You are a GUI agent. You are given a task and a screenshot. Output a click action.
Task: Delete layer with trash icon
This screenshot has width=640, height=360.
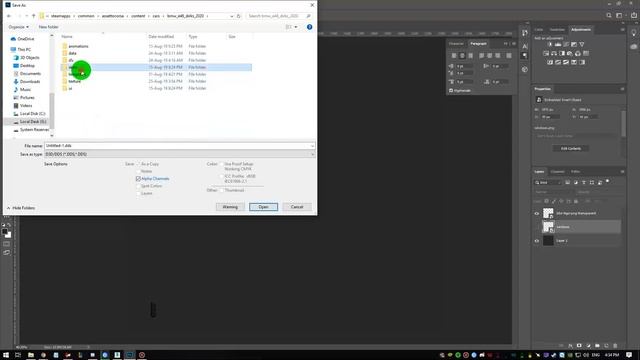615,346
